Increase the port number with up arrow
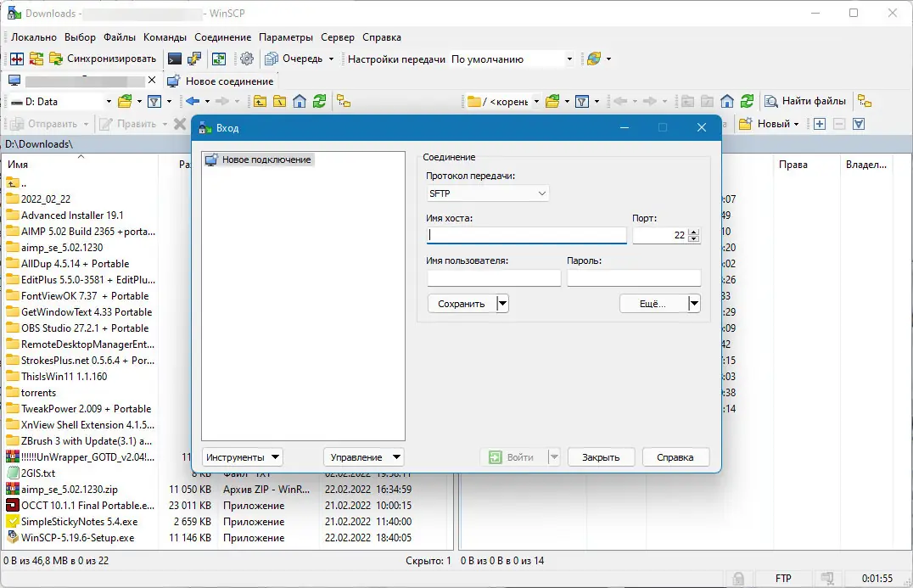 click(693, 232)
